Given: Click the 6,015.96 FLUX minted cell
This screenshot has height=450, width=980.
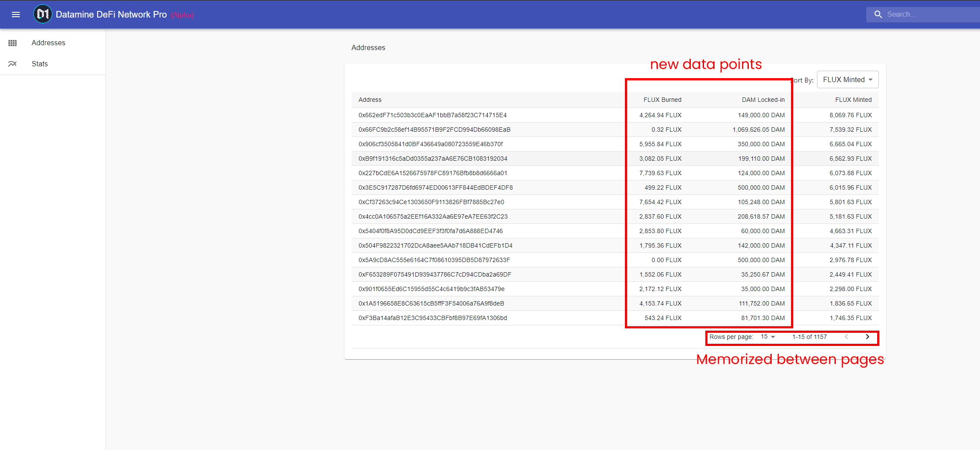Looking at the screenshot, I should coord(851,187).
